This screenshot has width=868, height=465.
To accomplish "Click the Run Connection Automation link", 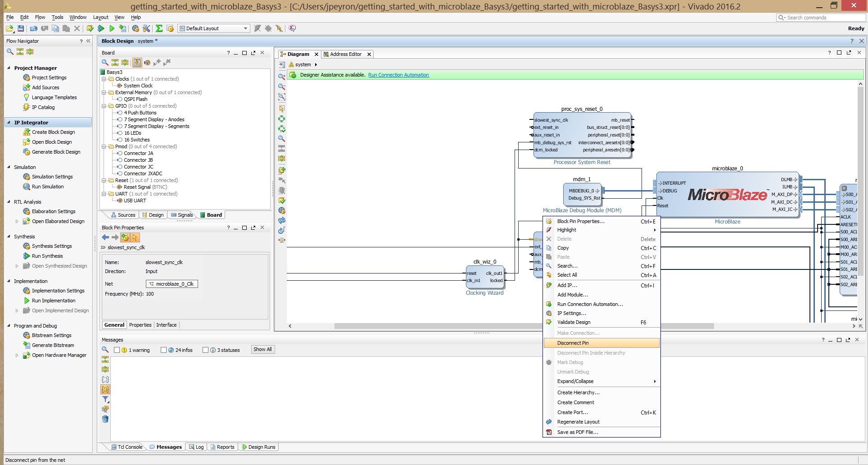I will (398, 75).
